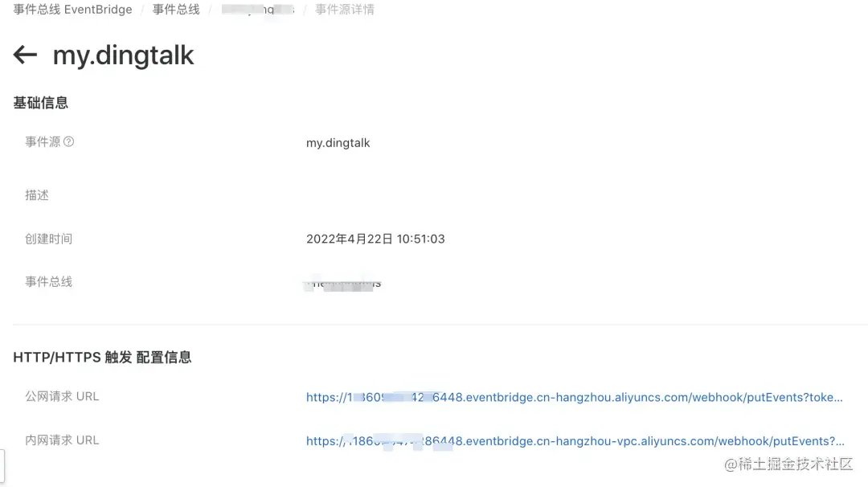Click the creation time 2022年4月22日 10:51:03

(x=375, y=239)
